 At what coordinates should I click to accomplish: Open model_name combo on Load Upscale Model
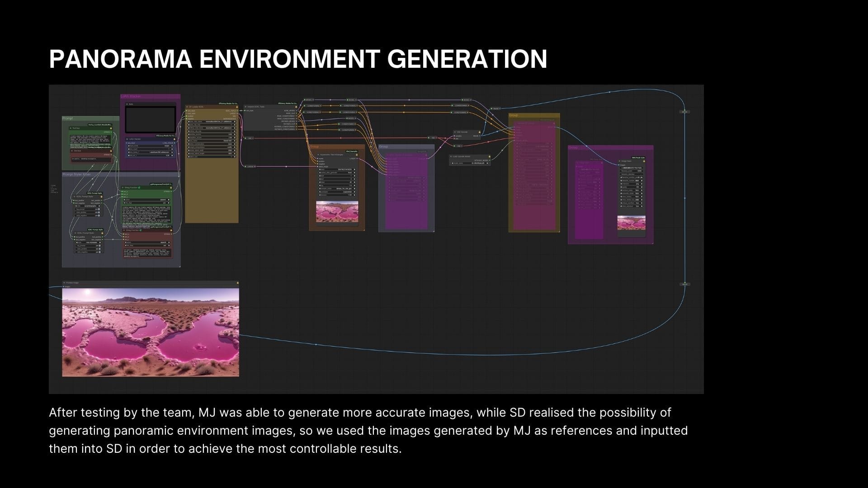[x=470, y=163]
